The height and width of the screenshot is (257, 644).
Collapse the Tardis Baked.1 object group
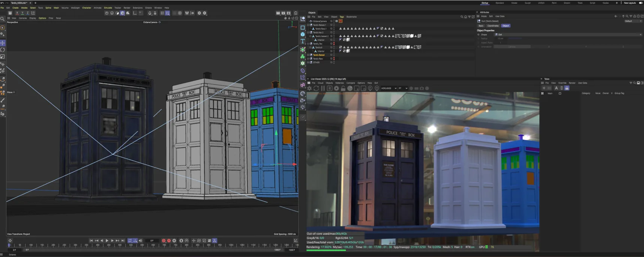click(x=308, y=25)
